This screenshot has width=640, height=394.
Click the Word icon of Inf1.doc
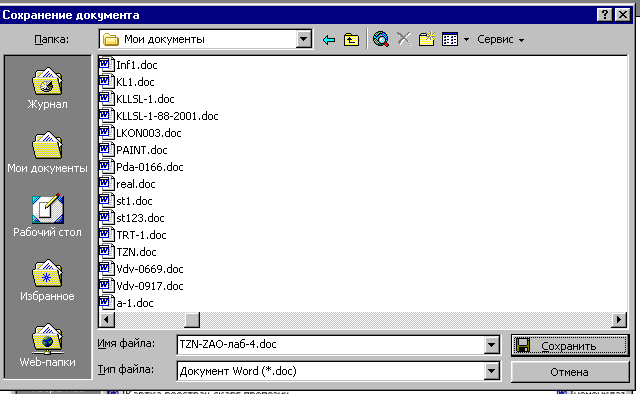[106, 65]
